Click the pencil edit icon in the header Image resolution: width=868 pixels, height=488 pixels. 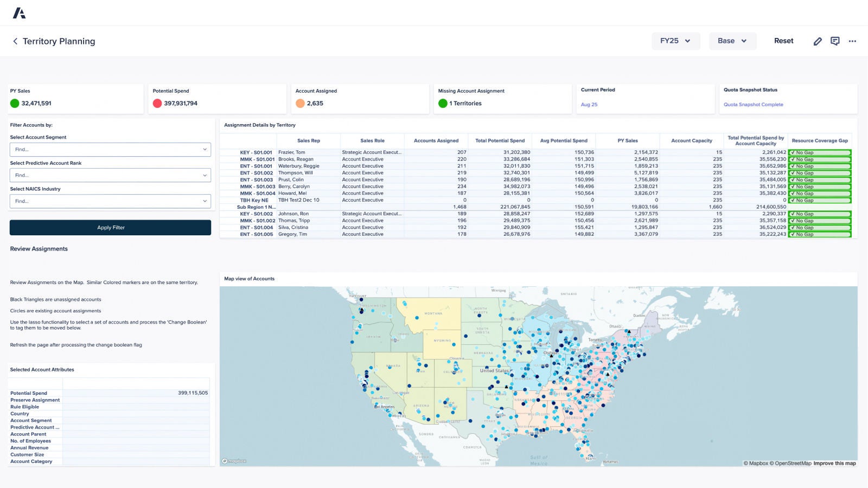pyautogui.click(x=818, y=41)
